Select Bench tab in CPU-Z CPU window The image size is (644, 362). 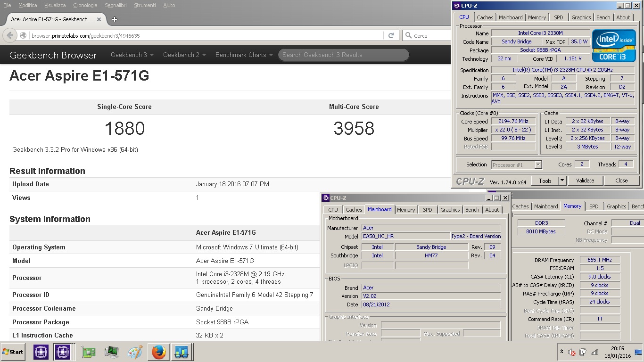click(603, 17)
